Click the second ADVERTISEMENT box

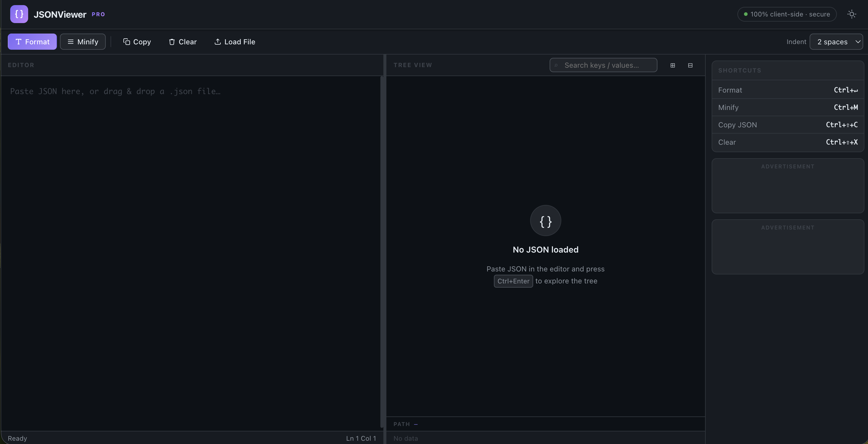[788, 247]
